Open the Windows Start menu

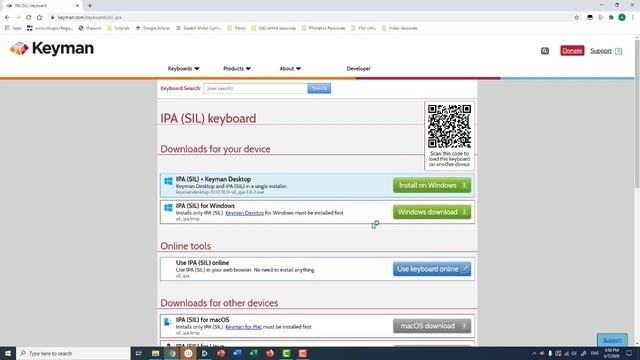[8, 353]
